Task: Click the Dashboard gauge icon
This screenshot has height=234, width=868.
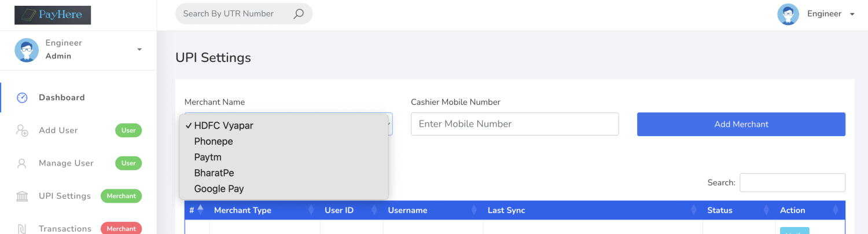Action: point(22,98)
